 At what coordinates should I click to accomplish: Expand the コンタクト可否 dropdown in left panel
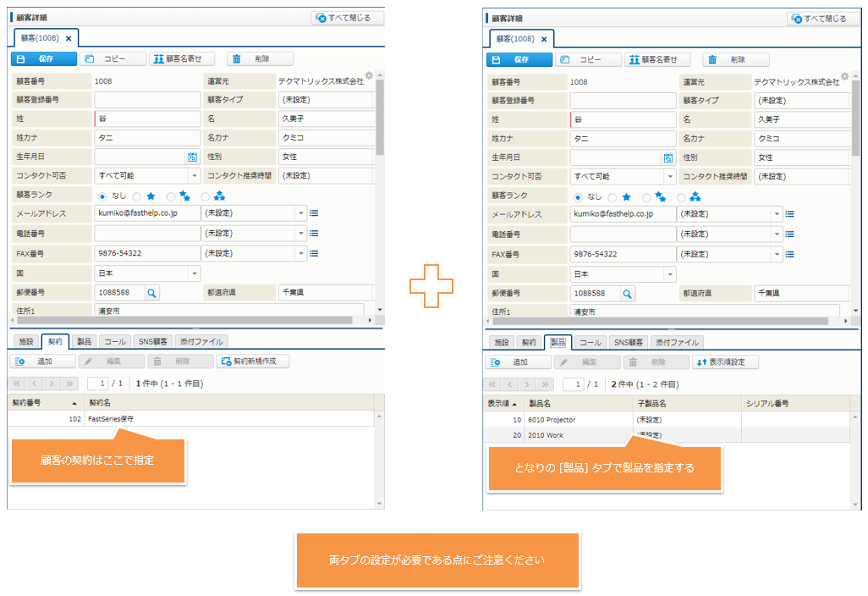click(x=194, y=176)
